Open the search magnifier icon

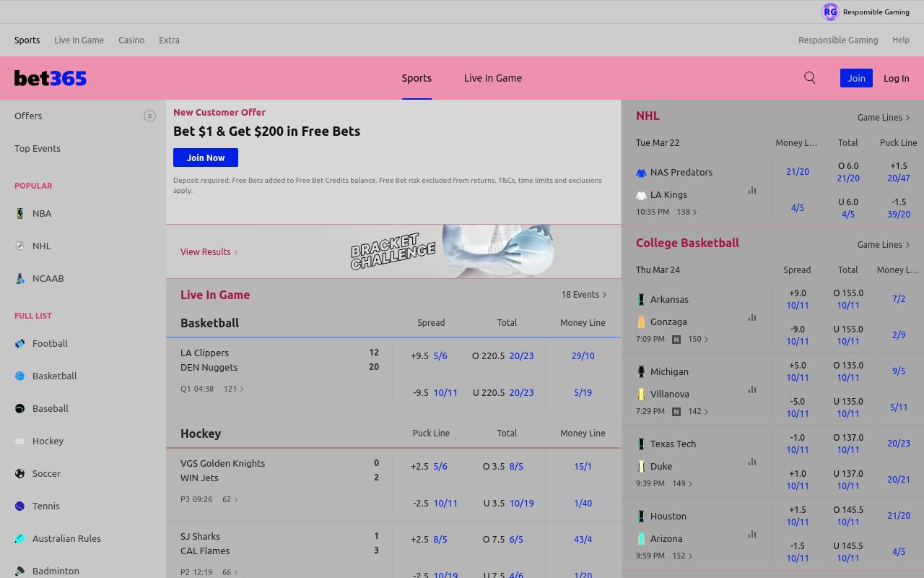[x=810, y=78]
